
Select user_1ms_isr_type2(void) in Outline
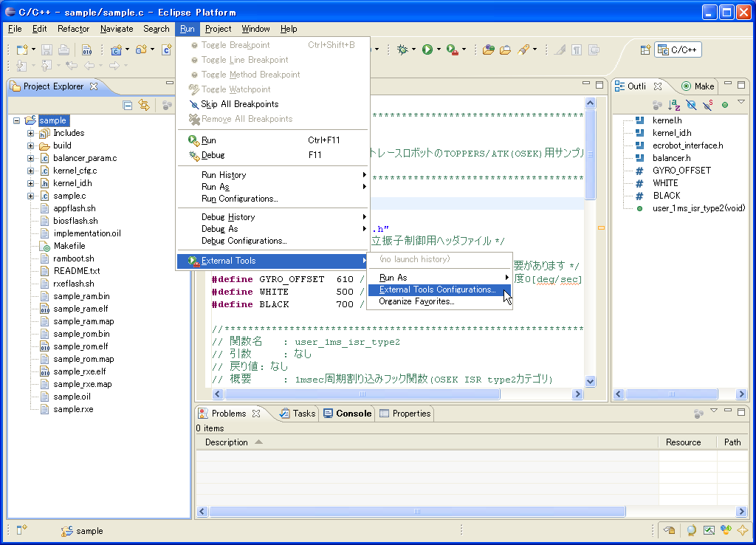click(x=698, y=208)
